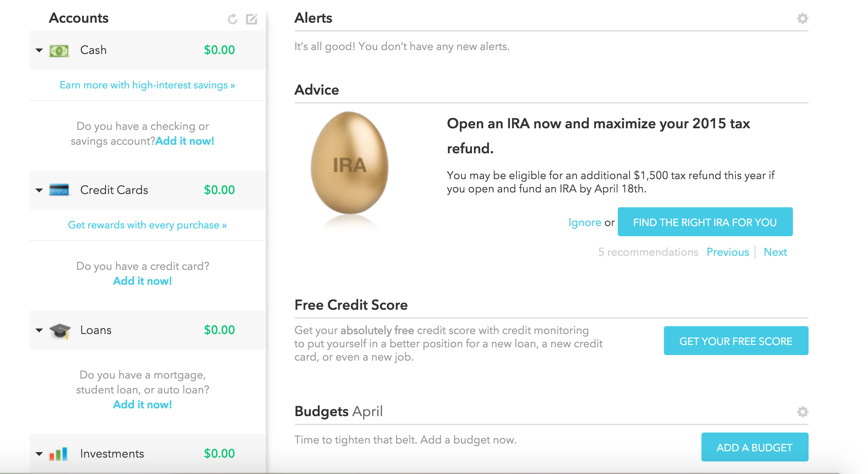The image size is (868, 474).
Task: Click Get Your Free Score button
Action: coord(736,341)
